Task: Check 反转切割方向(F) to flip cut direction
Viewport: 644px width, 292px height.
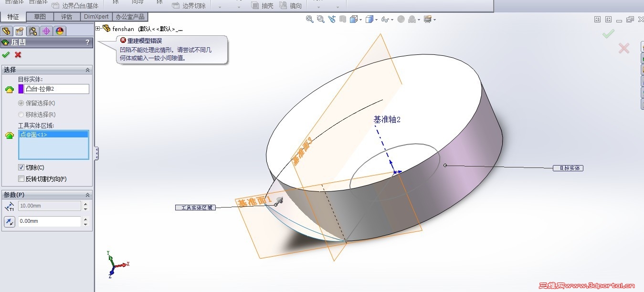Action: [20, 178]
